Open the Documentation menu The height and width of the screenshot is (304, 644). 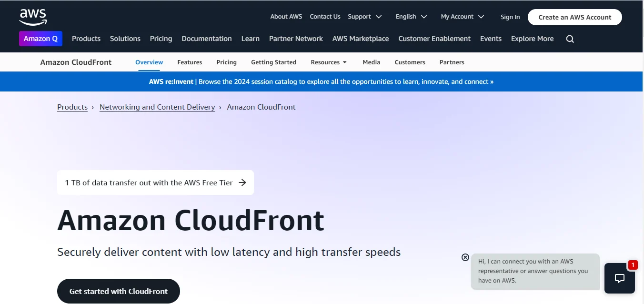[x=207, y=39]
